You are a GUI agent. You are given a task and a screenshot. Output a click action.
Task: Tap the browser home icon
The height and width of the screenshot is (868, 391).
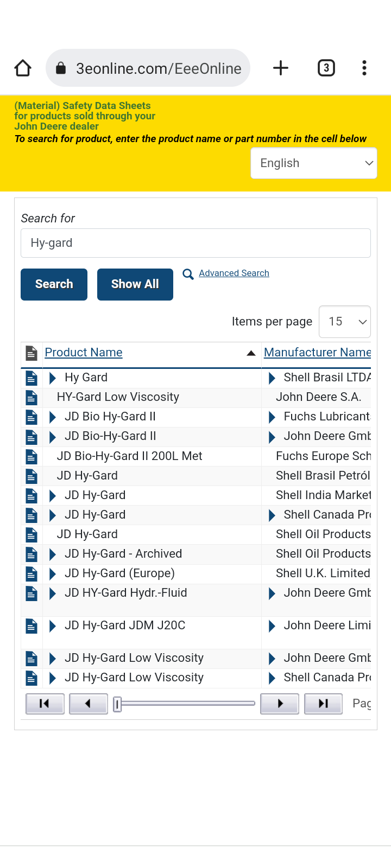click(23, 68)
